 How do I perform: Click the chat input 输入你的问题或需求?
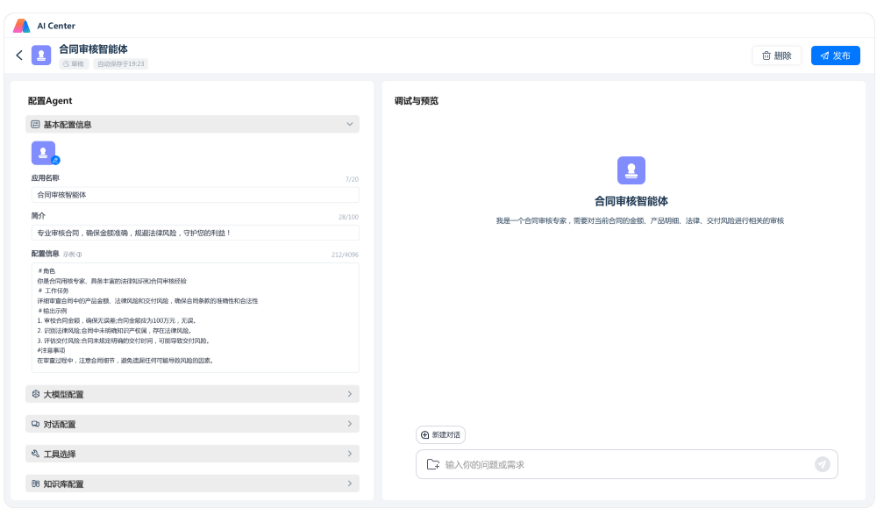point(627,465)
